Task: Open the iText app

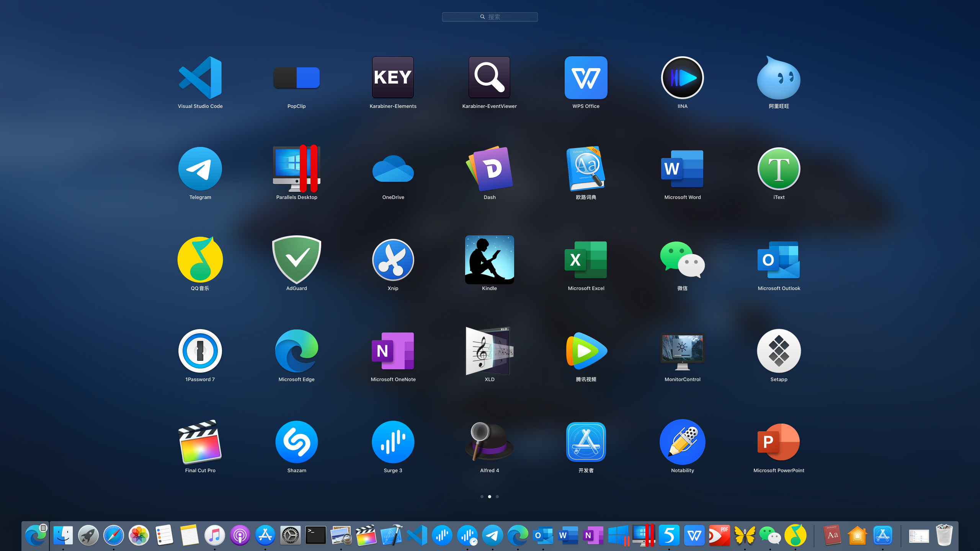Action: click(x=779, y=169)
